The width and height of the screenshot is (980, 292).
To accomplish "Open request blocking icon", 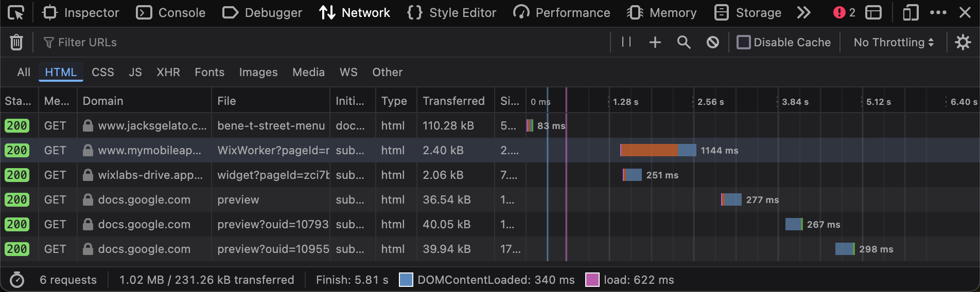I will click(x=712, y=42).
